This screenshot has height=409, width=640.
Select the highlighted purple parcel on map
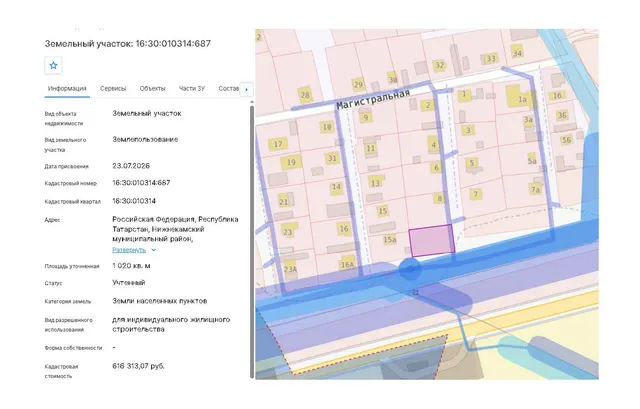coord(432,241)
